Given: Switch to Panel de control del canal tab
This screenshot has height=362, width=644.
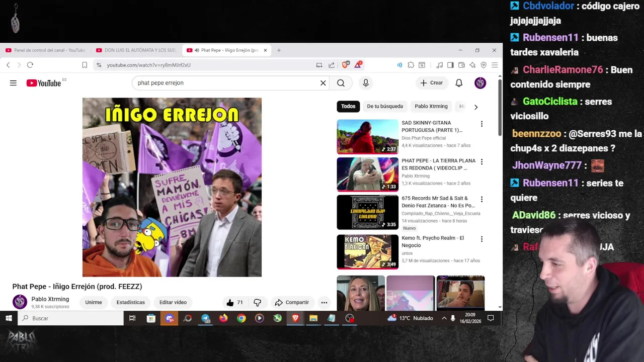Looking at the screenshot, I should coord(46,50).
